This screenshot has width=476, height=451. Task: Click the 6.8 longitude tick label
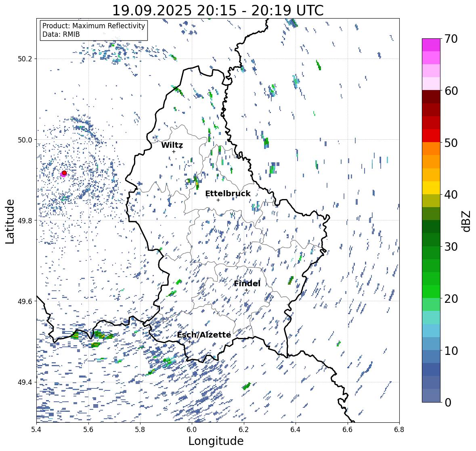[x=399, y=429]
